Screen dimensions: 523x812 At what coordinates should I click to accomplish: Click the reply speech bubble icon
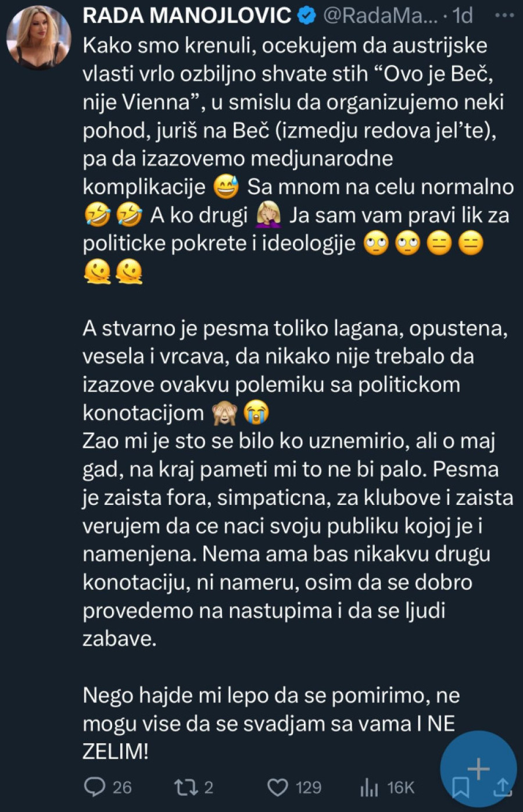point(95,787)
